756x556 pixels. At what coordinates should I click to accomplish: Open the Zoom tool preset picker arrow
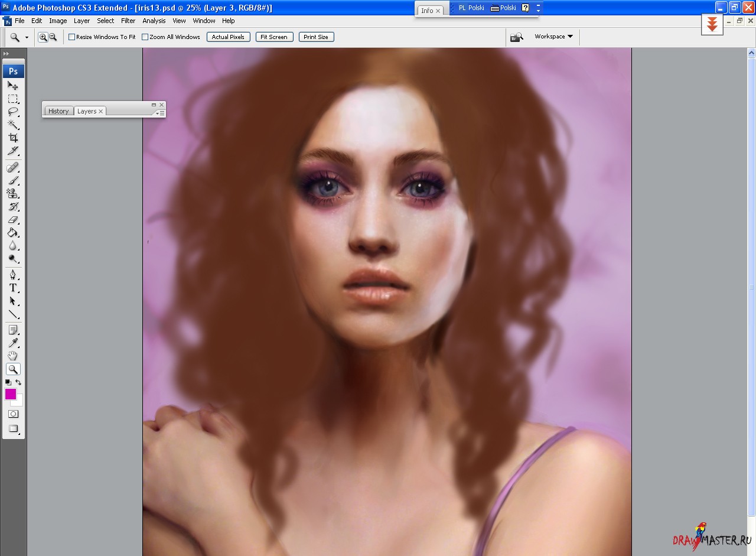[x=27, y=37]
